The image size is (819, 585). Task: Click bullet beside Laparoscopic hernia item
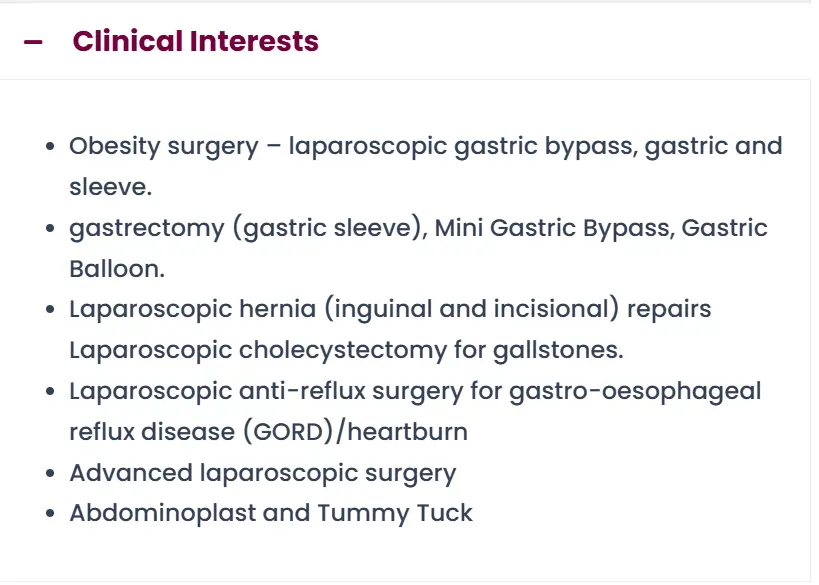[50, 310]
